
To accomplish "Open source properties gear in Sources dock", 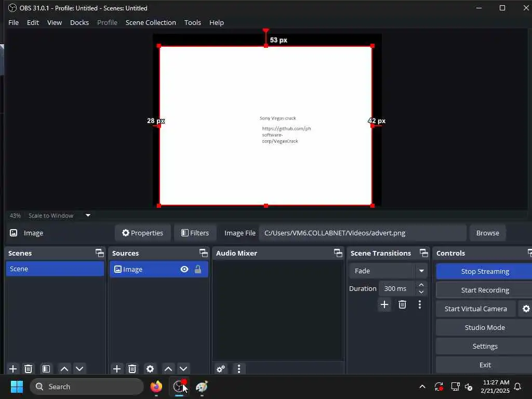I will pyautogui.click(x=150, y=368).
